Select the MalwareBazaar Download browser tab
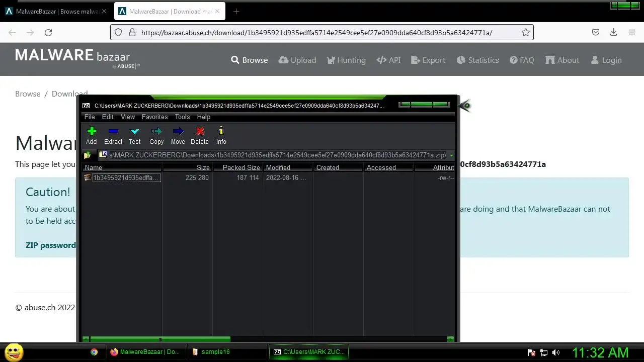This screenshot has width=644, height=362. pos(170,12)
